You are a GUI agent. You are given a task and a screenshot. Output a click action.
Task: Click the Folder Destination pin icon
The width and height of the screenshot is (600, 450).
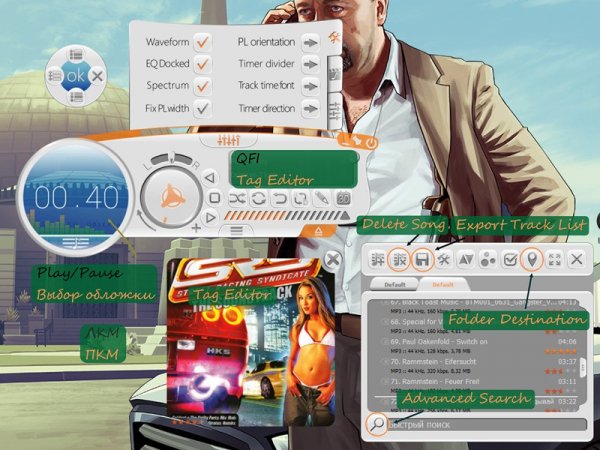coord(532,260)
